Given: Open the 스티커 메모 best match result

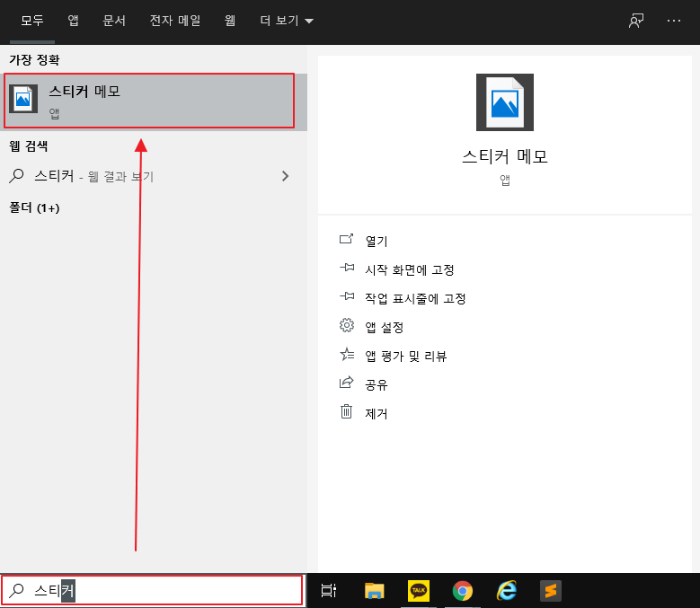Looking at the screenshot, I should click(x=154, y=101).
